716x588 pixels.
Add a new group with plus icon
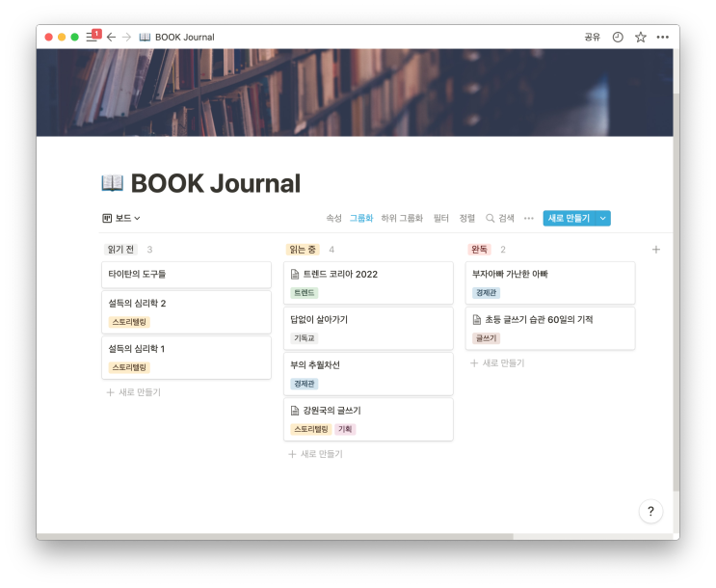(x=655, y=250)
